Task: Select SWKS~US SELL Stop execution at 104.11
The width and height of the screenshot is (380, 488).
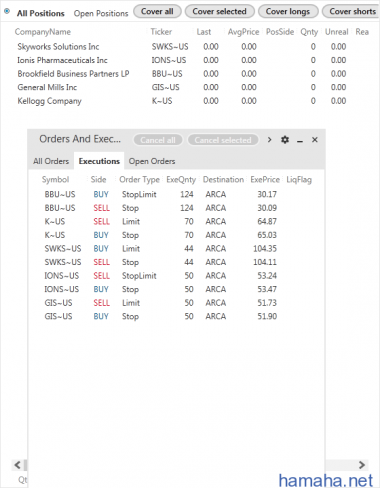Action: [177, 262]
